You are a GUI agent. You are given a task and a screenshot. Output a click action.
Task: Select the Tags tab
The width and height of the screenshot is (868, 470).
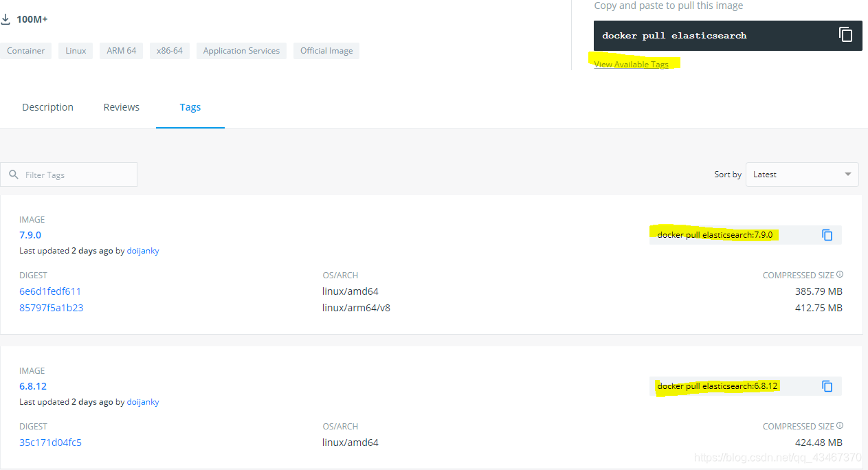(190, 107)
